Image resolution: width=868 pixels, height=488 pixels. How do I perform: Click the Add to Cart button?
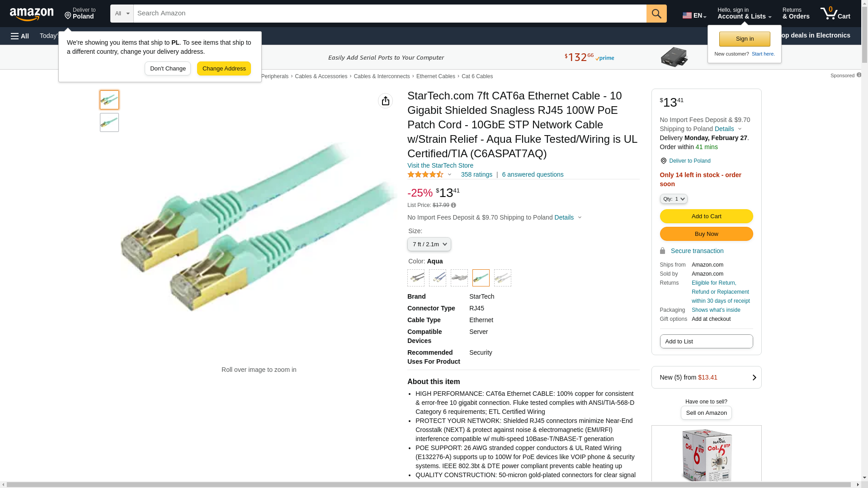[x=706, y=216]
